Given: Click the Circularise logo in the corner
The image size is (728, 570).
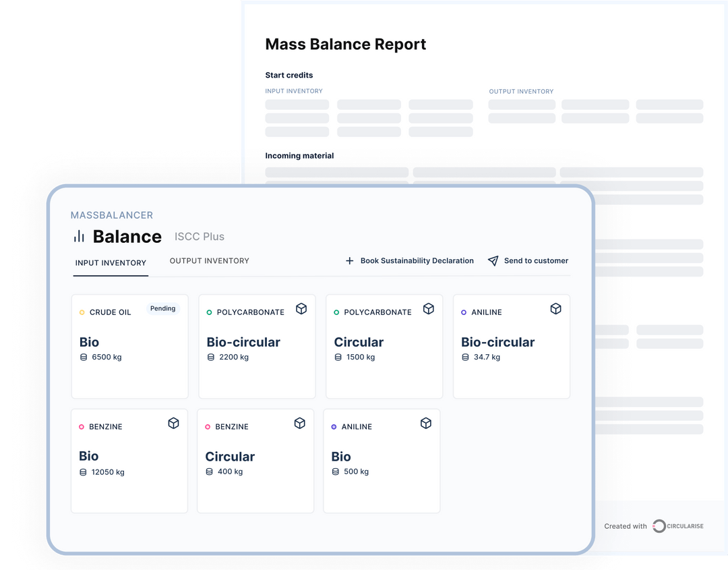Looking at the screenshot, I should tap(677, 526).
